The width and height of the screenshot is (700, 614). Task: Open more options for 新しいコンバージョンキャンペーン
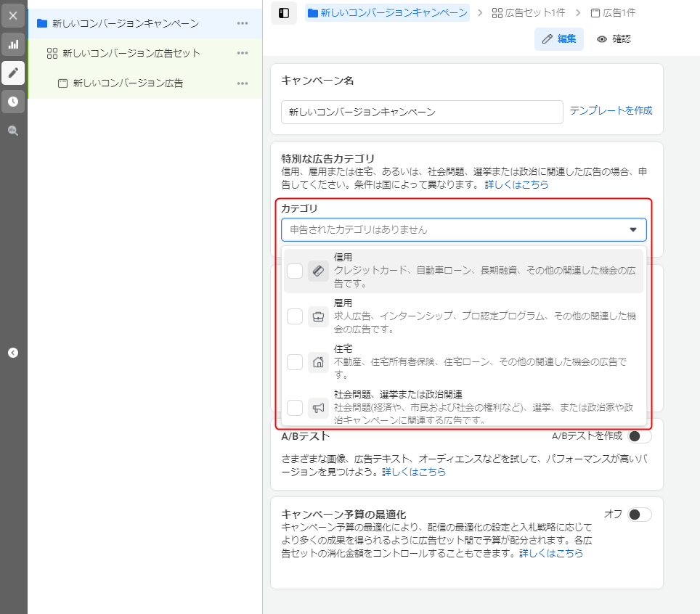pos(243,23)
